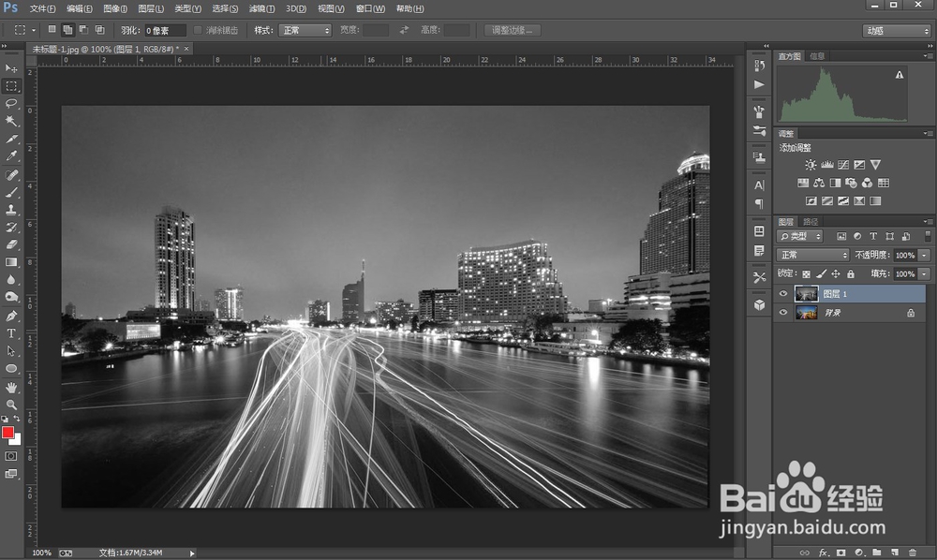The height and width of the screenshot is (560, 937).
Task: Toggle lock all padlock icon
Action: coord(851,274)
